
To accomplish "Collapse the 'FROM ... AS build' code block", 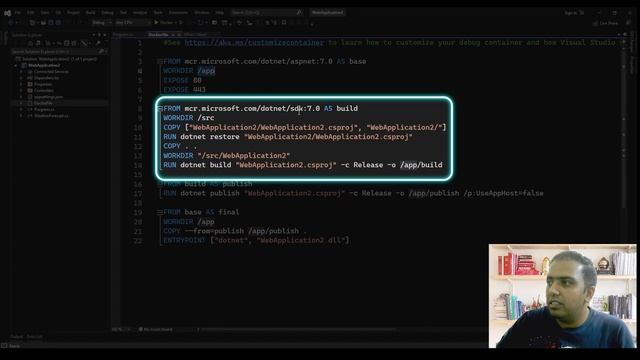I will (x=160, y=109).
